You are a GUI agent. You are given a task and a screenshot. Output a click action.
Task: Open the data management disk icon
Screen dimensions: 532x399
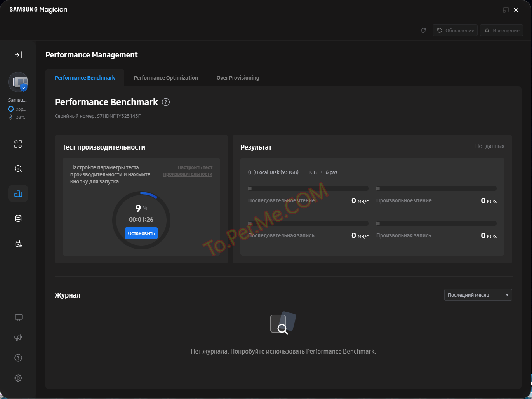click(18, 218)
